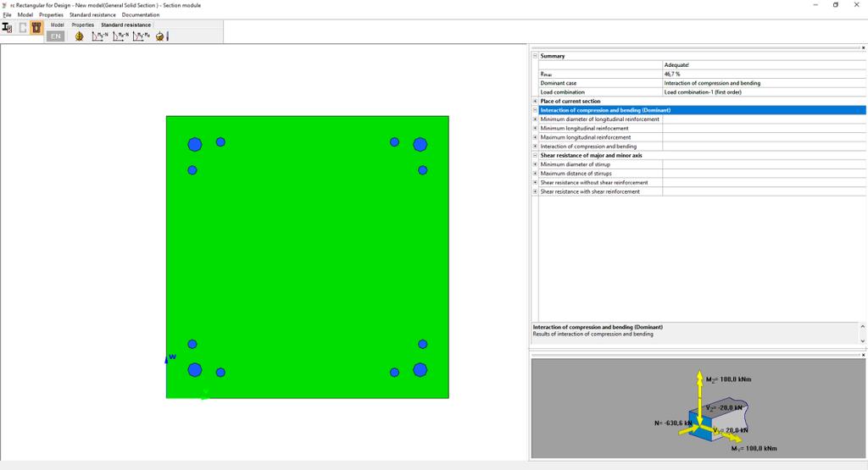Screen dimensions: 868x470
Task: Click the gold calculation icon beside EN
Action: pos(79,36)
